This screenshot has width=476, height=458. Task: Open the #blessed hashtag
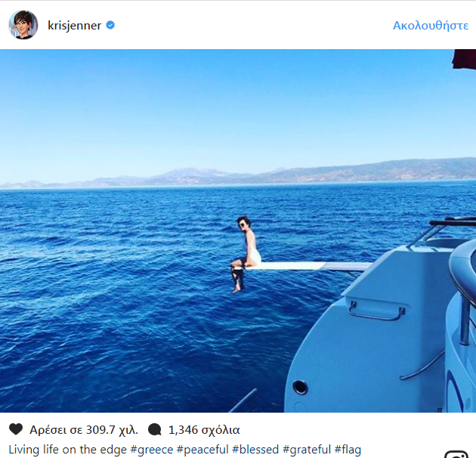(x=255, y=450)
